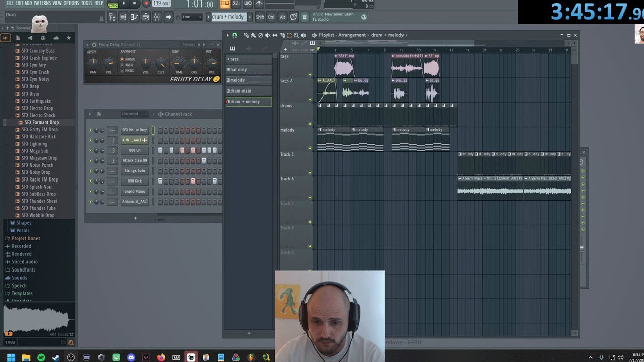This screenshot has width=644, height=362.
Task: Select the drum main pattern in picker
Action: [249, 91]
